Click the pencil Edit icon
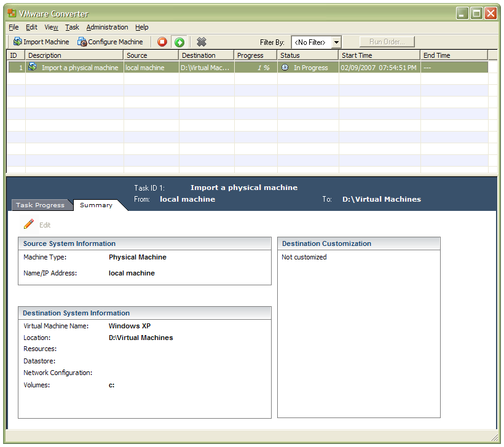Screen dimensions: 504x447 pyautogui.click(x=29, y=224)
